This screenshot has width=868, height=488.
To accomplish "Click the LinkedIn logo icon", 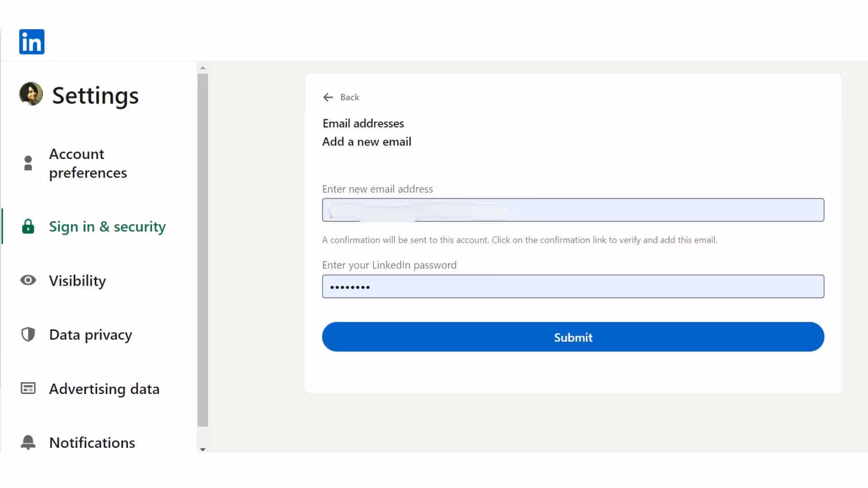I will pyautogui.click(x=31, y=42).
